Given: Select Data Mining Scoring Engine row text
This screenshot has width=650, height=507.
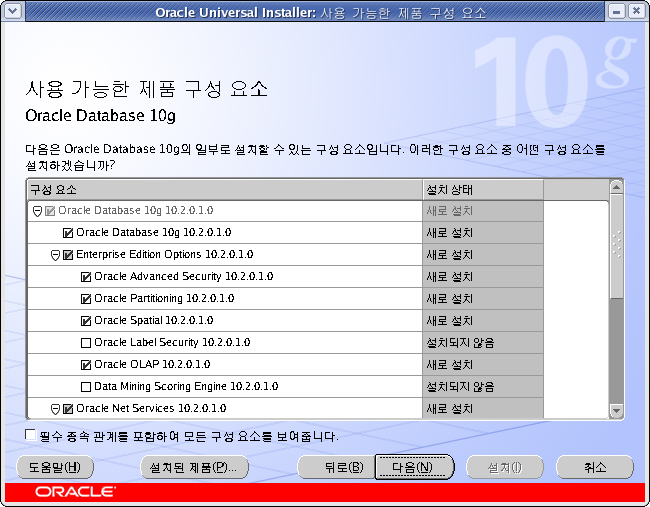Looking at the screenshot, I should tap(186, 386).
